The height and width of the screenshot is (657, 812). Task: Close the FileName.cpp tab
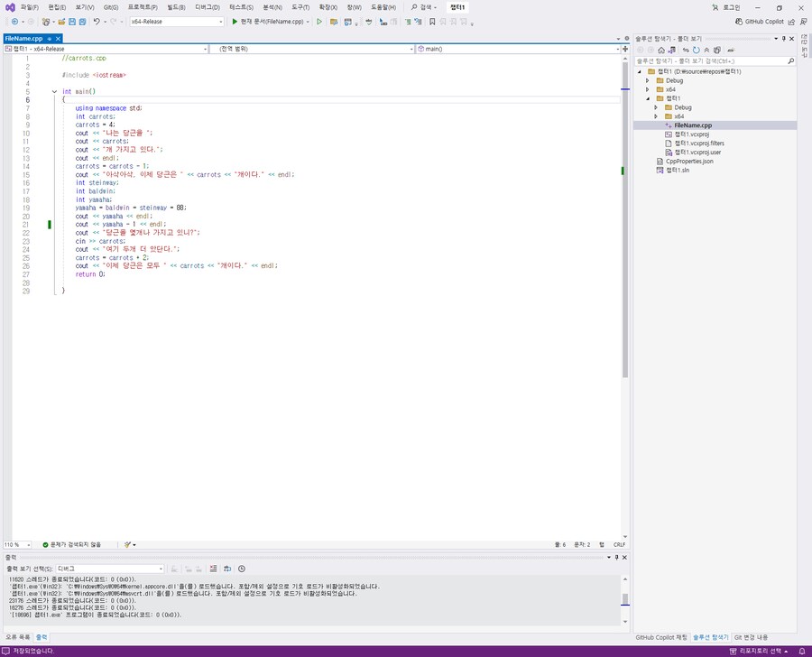coord(58,39)
